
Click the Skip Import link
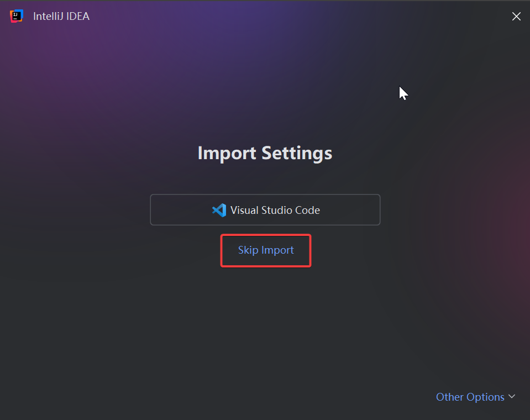(266, 250)
